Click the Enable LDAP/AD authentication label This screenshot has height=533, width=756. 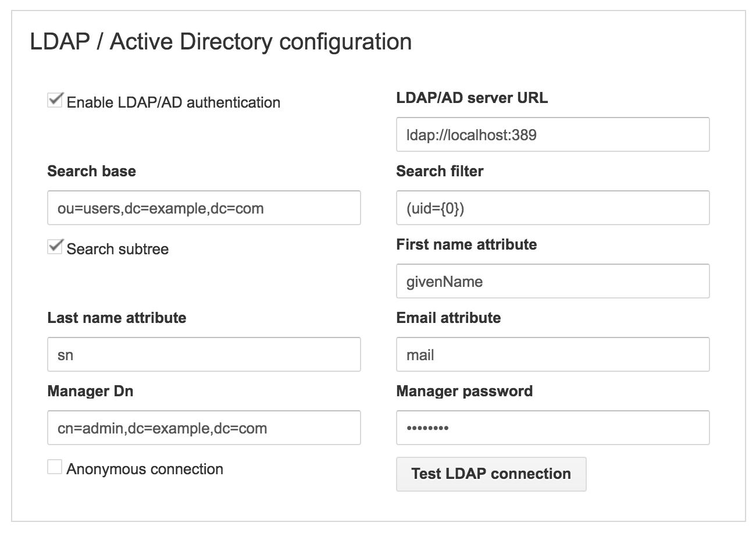(x=174, y=102)
